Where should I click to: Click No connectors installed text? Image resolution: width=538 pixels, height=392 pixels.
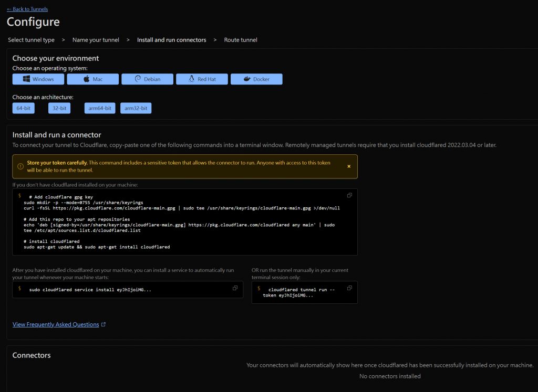tap(390, 376)
